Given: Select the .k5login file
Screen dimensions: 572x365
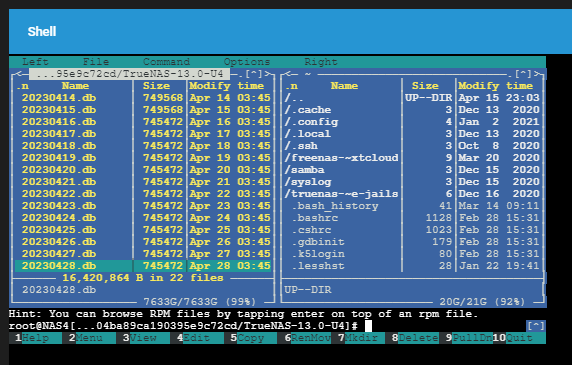Looking at the screenshot, I should click(412, 254).
